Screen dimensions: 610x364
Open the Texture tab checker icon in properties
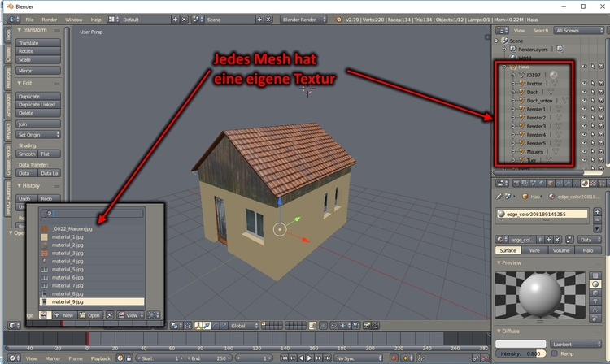pos(593,183)
